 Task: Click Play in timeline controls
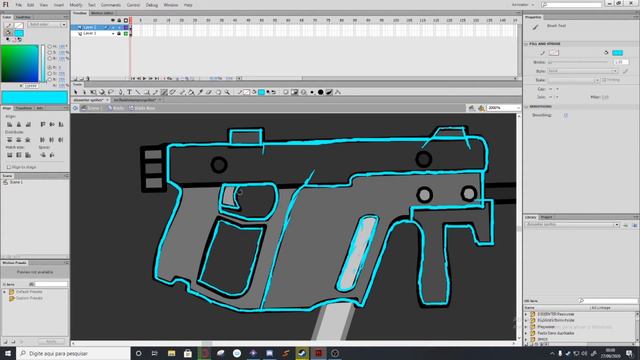144,78
